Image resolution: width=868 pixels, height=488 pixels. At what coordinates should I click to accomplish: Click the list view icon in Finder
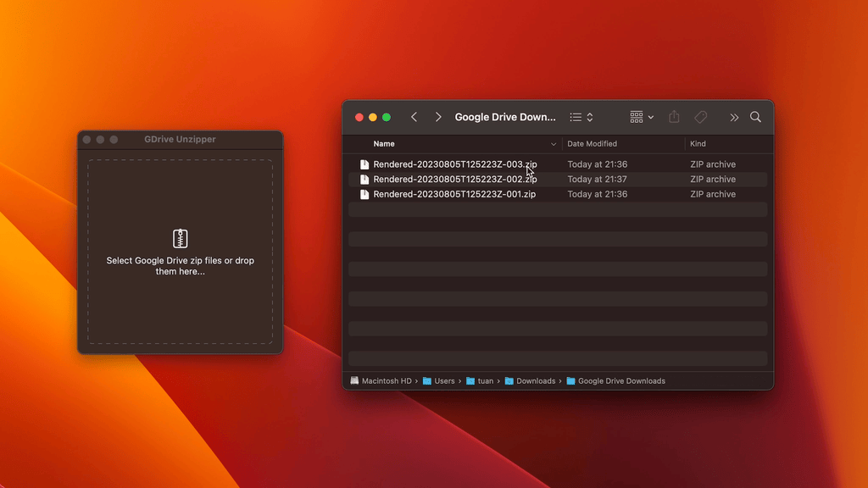point(576,117)
